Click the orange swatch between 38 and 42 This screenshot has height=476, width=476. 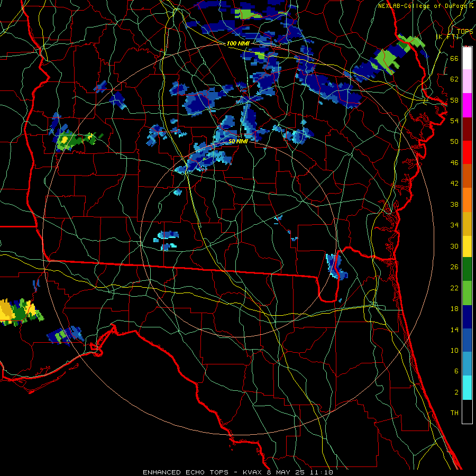point(467,199)
